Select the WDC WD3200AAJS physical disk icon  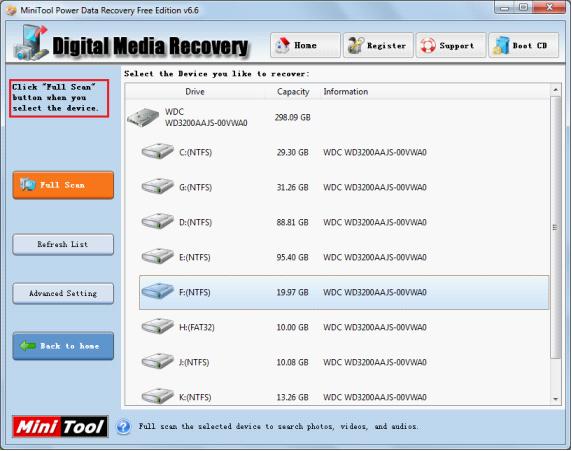coord(143,117)
